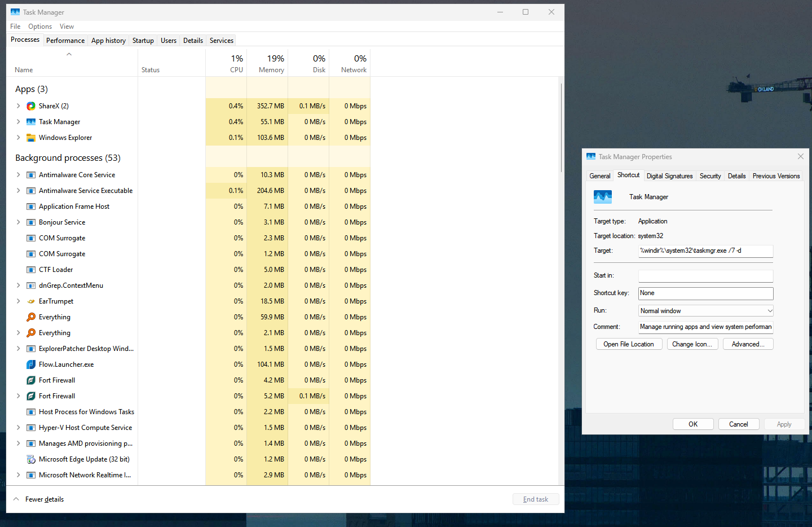Cancel the Properties dialog
This screenshot has height=527, width=812.
pos(739,424)
